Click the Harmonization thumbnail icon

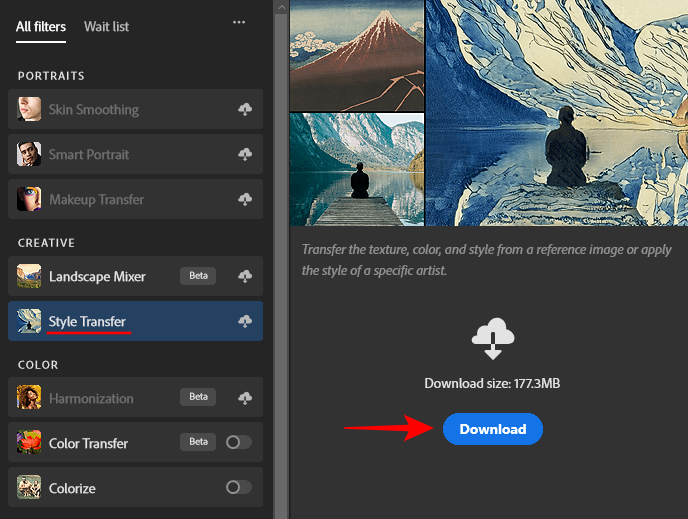29,397
